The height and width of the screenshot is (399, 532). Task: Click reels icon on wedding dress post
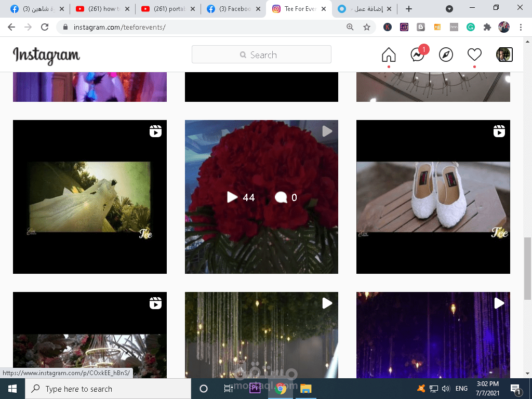tap(155, 131)
